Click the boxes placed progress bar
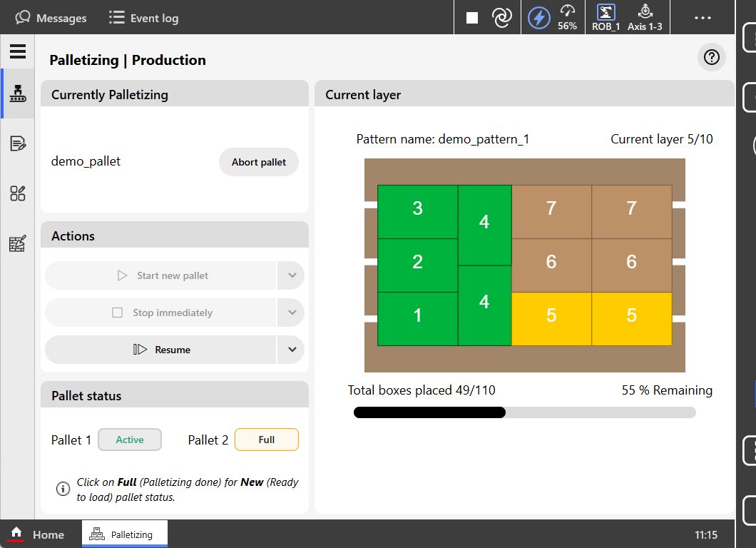The height and width of the screenshot is (548, 756). (x=525, y=412)
